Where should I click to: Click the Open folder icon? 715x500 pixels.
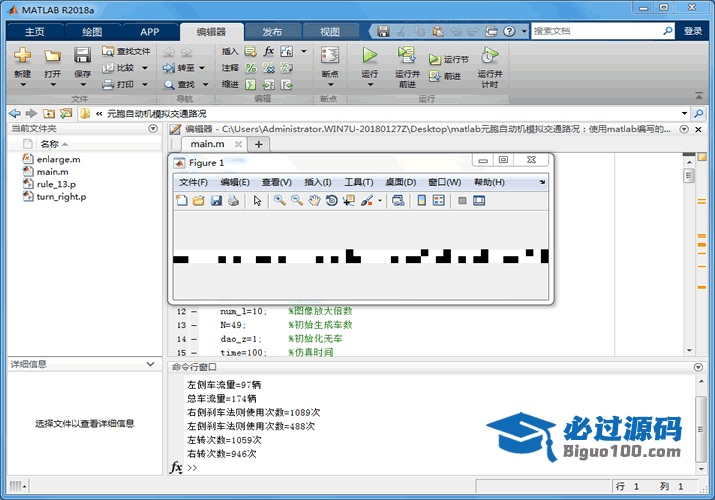52,56
